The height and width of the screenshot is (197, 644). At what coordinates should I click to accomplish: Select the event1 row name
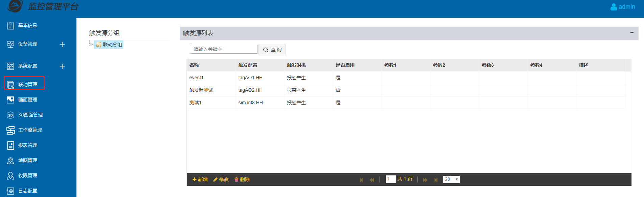coord(196,78)
